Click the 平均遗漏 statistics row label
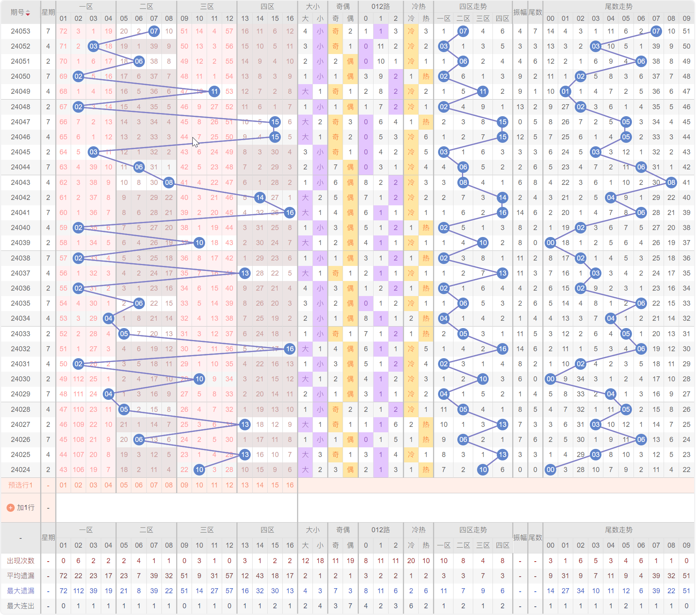Viewport: 698px width, 616px height. click(20, 575)
